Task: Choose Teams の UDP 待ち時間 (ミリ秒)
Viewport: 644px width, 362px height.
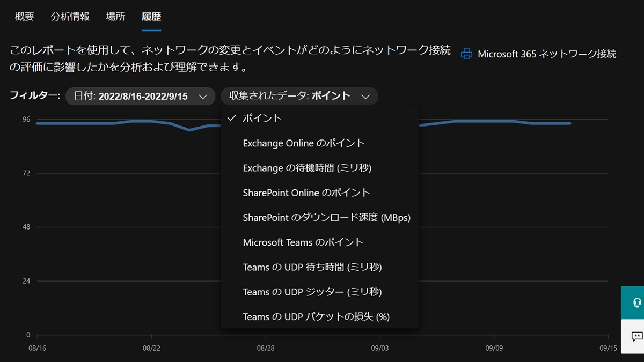Action: 312,267
